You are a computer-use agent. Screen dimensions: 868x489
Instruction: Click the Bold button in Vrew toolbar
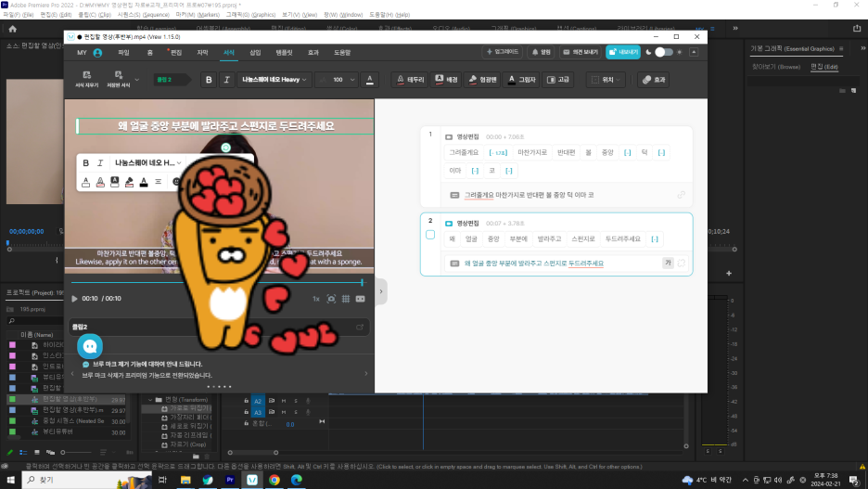point(209,80)
